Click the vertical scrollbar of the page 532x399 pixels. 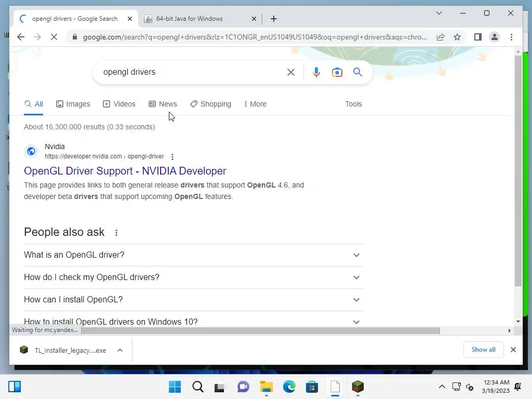point(518,171)
